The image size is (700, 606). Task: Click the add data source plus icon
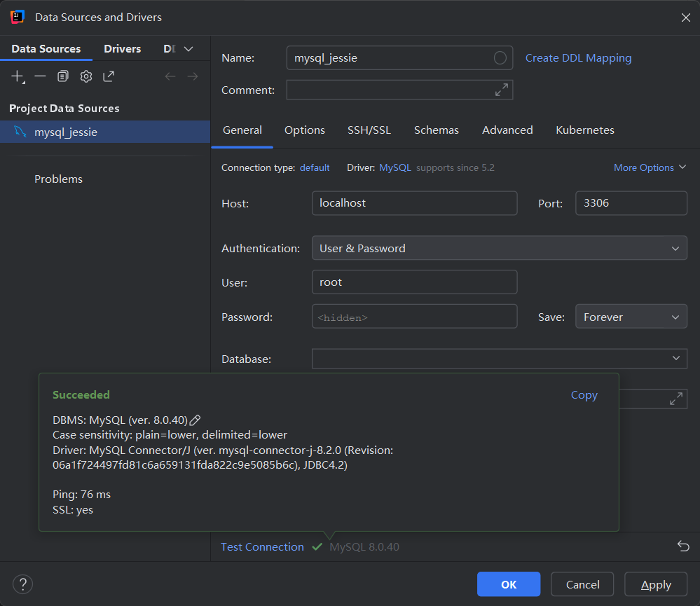tap(18, 76)
